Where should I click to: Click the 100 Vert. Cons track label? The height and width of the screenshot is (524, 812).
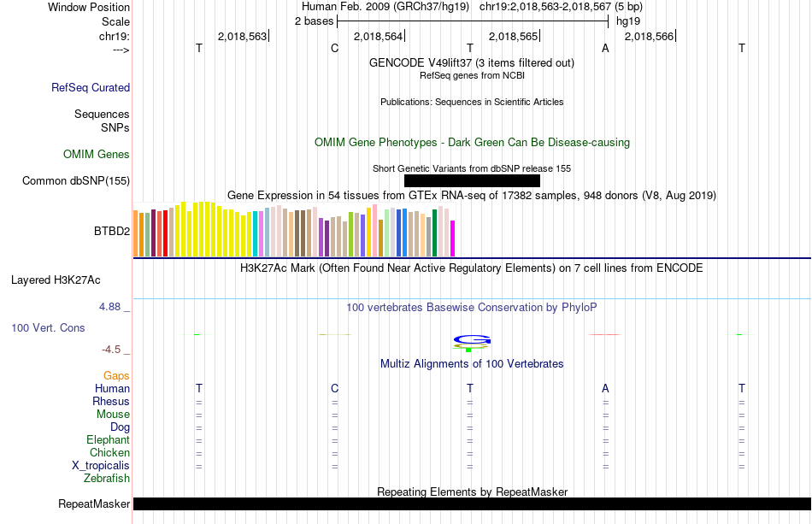click(x=48, y=327)
